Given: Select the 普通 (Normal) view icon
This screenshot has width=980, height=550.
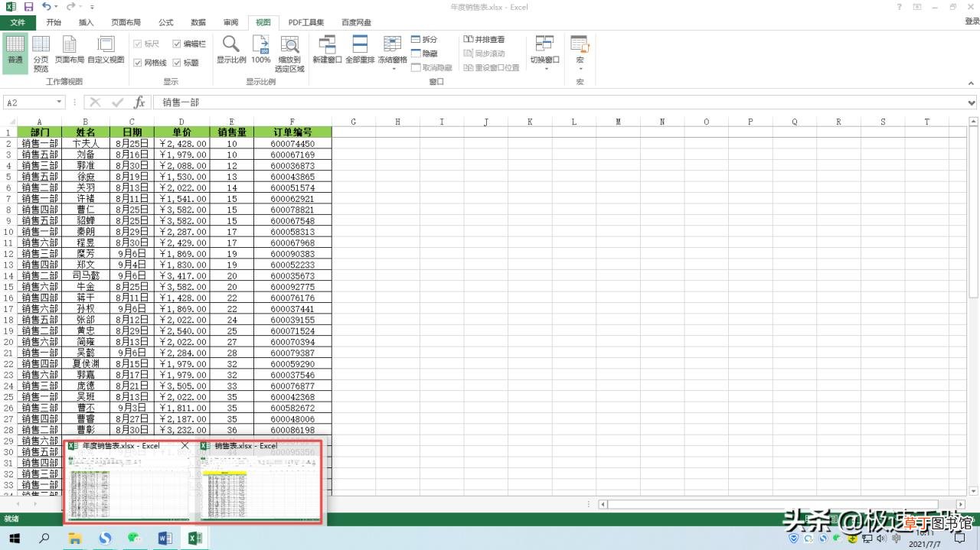Looking at the screenshot, I should tap(15, 44).
